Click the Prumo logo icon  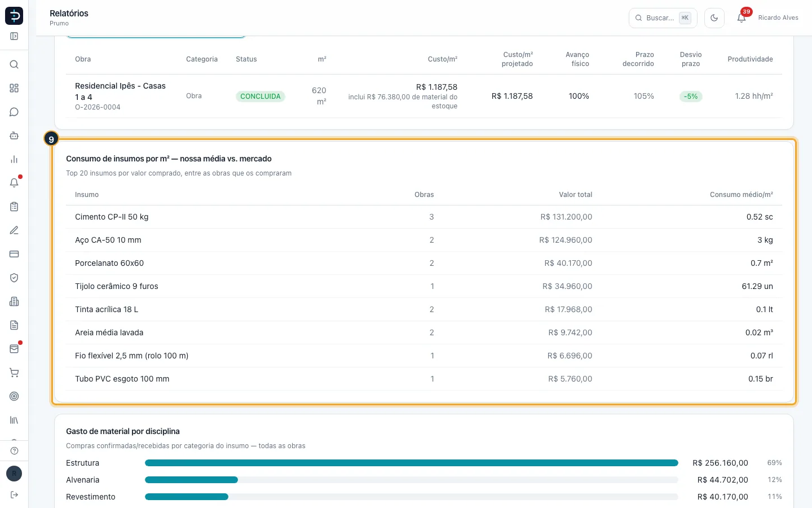[x=14, y=16]
